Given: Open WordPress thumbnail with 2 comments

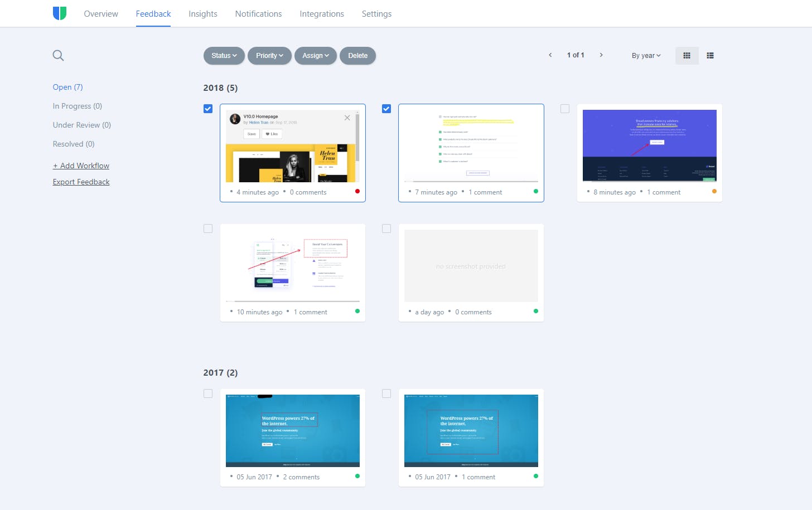Looking at the screenshot, I should 293,431.
